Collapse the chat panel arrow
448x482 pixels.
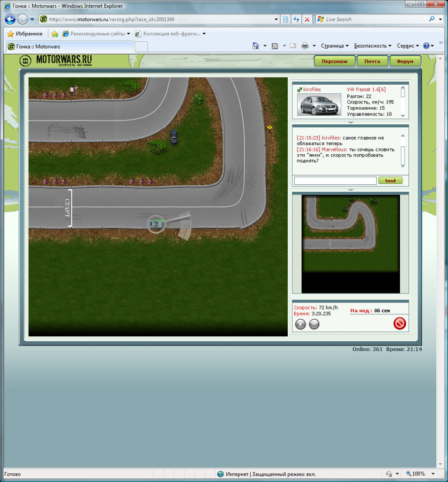pyautogui.click(x=350, y=190)
